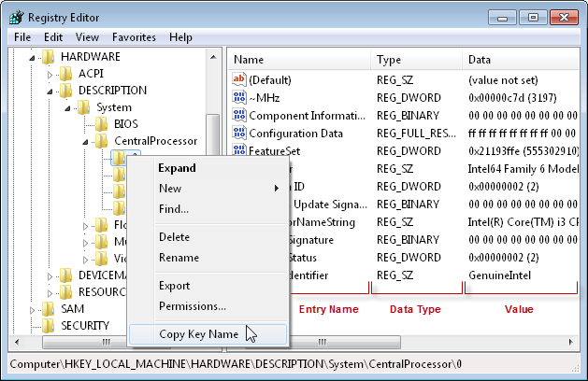
Task: Click the GenuineIntel data value
Action: [x=499, y=275]
